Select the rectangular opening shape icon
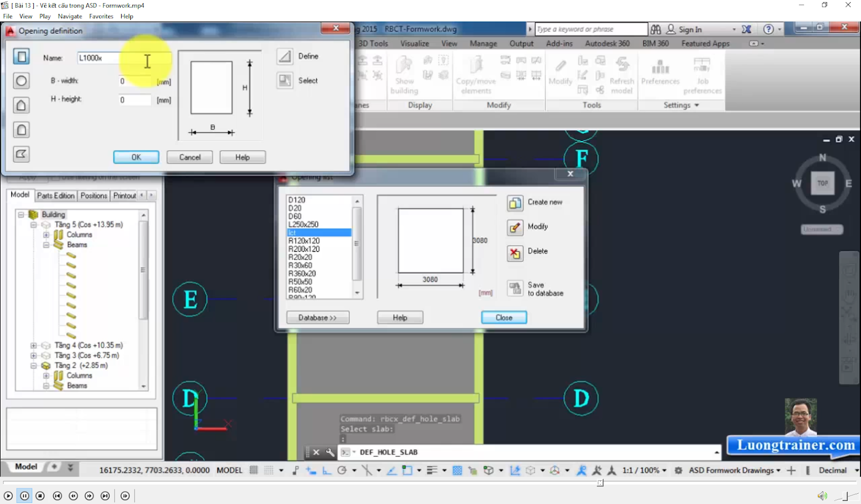This screenshot has width=861, height=504. point(21,56)
